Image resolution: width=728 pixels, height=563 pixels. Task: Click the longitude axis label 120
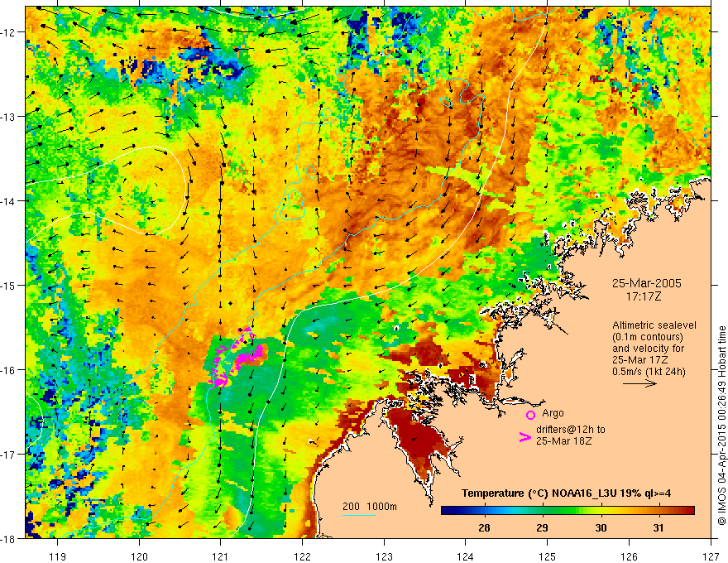[139, 556]
